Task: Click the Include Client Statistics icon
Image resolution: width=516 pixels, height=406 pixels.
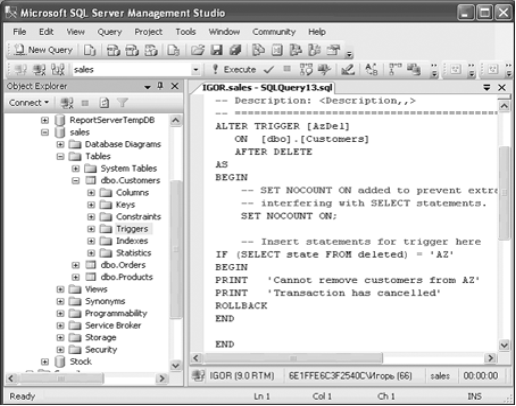Action: pyautogui.click(x=414, y=69)
